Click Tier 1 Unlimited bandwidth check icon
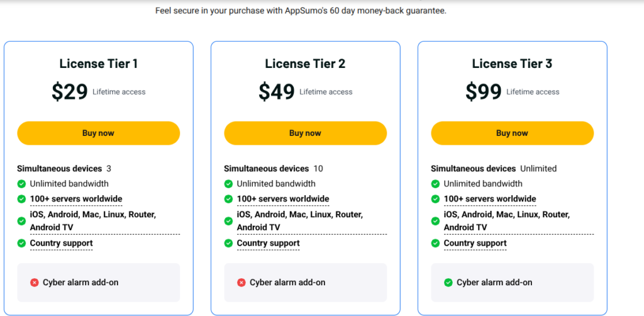This screenshot has height=316, width=644. (22, 184)
